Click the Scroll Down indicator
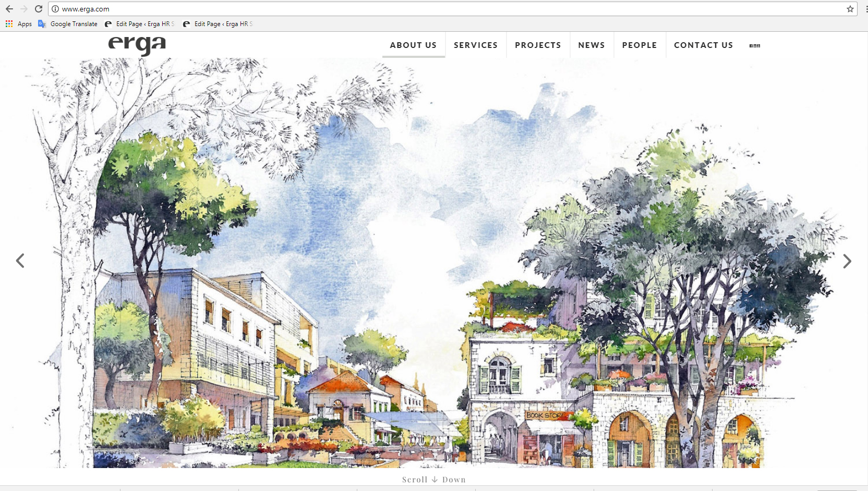Image resolution: width=868 pixels, height=491 pixels. [x=434, y=480]
